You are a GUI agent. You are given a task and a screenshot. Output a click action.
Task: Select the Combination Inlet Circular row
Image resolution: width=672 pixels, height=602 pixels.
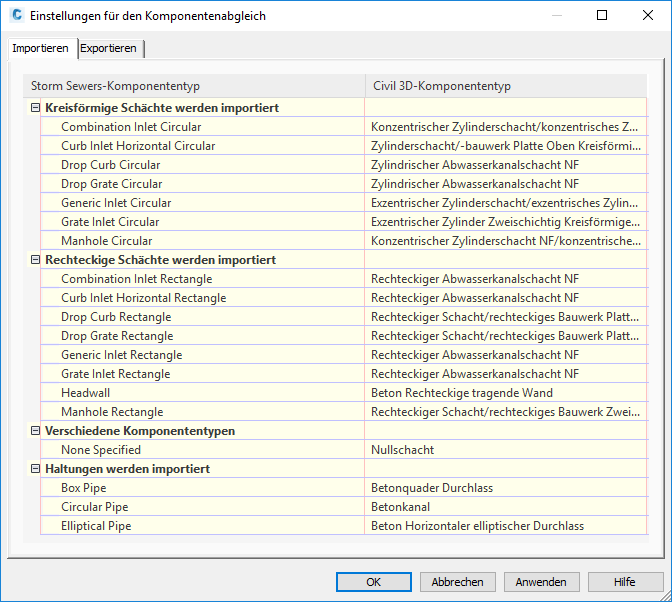point(344,127)
